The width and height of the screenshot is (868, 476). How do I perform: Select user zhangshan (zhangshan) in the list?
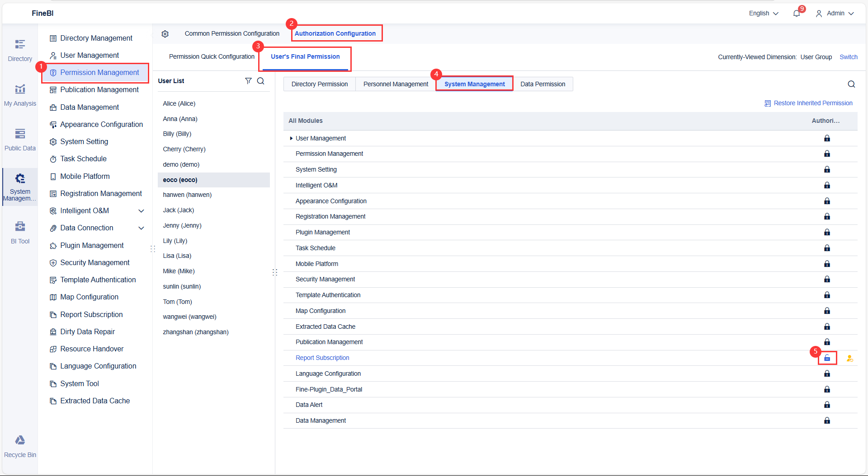(213, 332)
